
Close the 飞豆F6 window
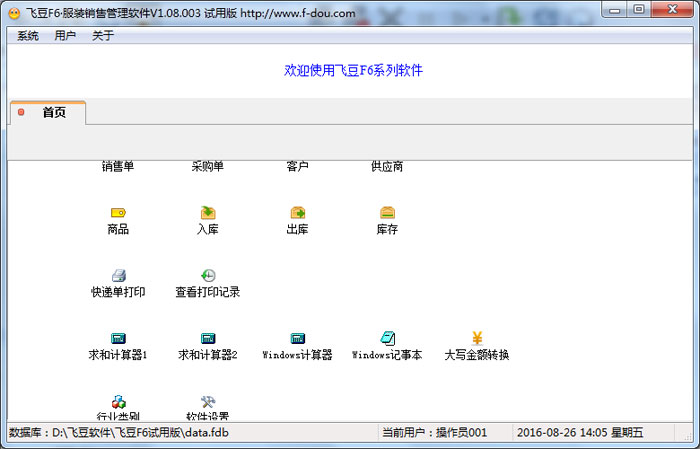coord(672,9)
